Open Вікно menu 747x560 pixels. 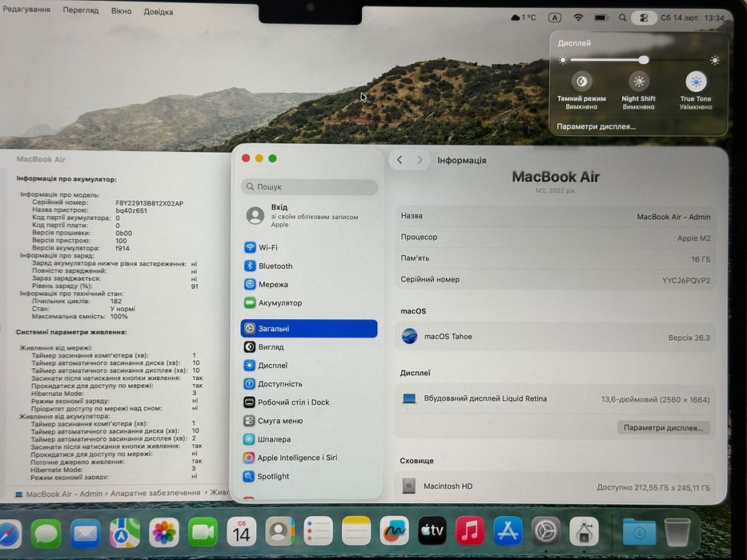pos(122,11)
